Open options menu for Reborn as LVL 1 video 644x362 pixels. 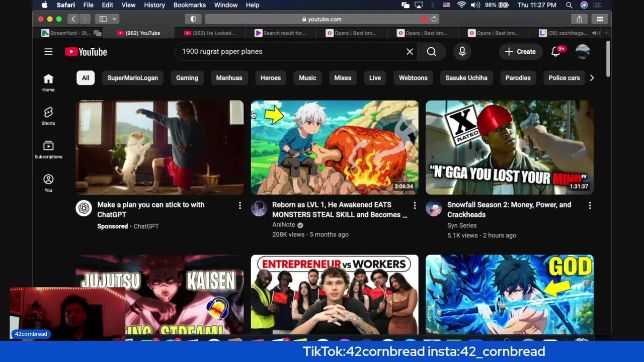(x=415, y=205)
